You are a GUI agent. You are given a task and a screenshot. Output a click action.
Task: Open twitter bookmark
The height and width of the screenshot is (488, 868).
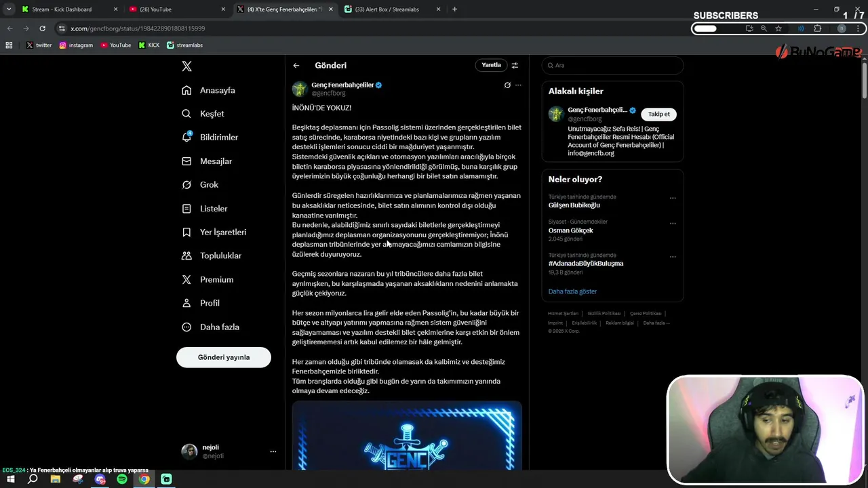click(39, 45)
